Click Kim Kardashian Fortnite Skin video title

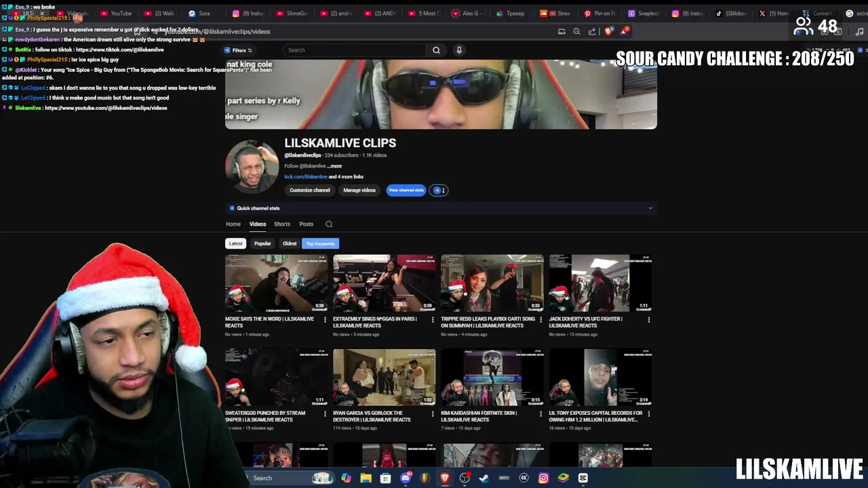(x=479, y=416)
